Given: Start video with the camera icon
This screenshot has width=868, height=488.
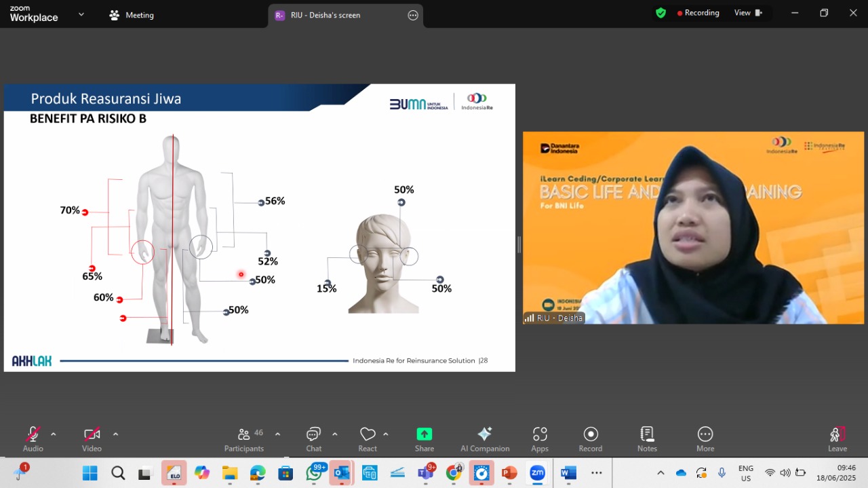Looking at the screenshot, I should [x=92, y=434].
